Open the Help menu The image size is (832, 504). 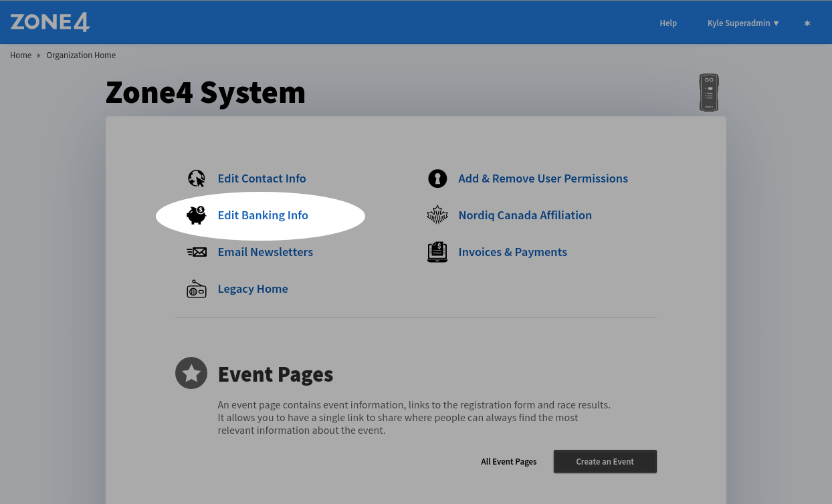[667, 23]
